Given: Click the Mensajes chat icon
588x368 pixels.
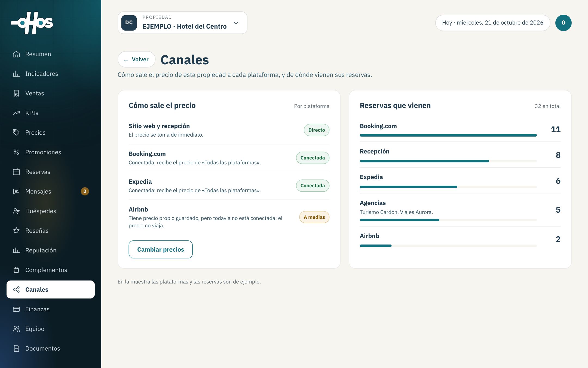Looking at the screenshot, I should [16, 191].
